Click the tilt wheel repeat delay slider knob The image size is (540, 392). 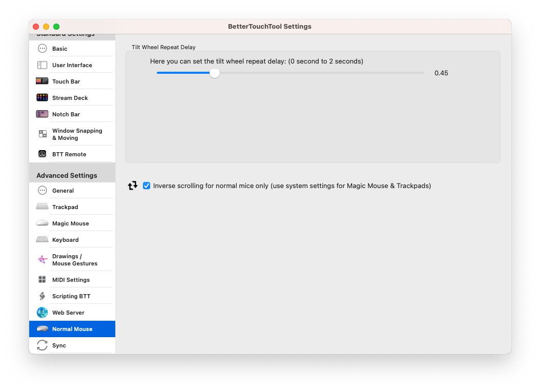[215, 73]
